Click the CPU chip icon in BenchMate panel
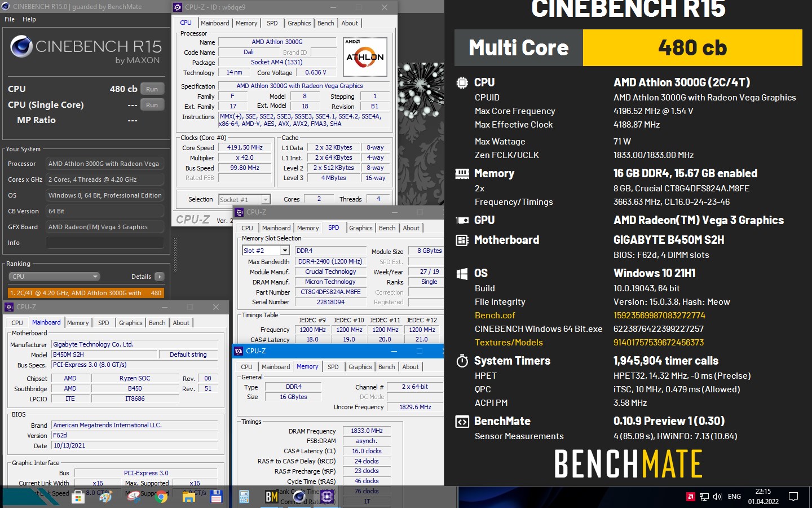 462,83
